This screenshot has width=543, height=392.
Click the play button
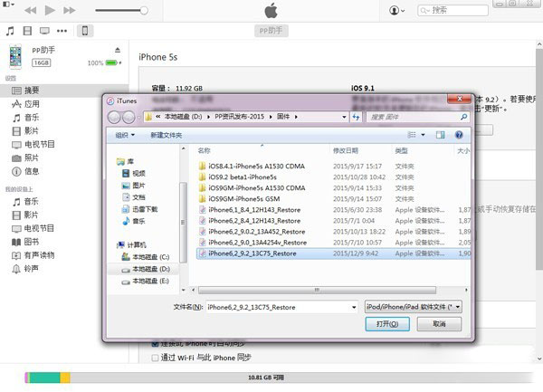pyautogui.click(x=50, y=10)
